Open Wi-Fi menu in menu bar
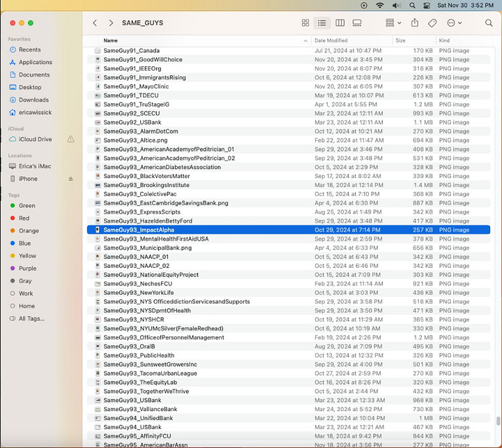 (380, 5)
